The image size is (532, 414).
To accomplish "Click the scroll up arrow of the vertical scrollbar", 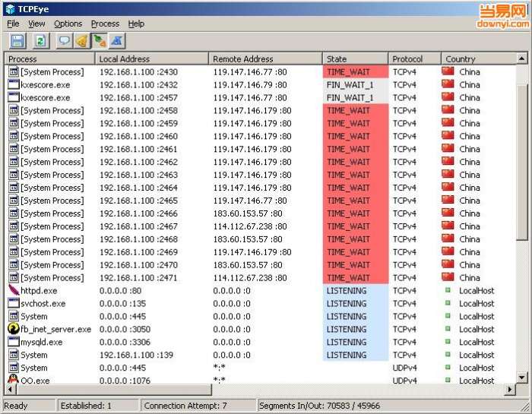I will (521, 59).
